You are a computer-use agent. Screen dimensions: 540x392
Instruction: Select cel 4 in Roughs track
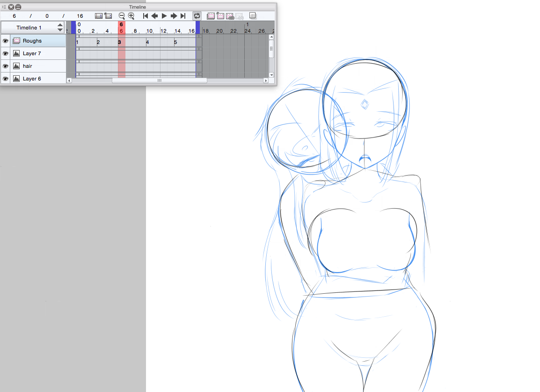tap(147, 42)
